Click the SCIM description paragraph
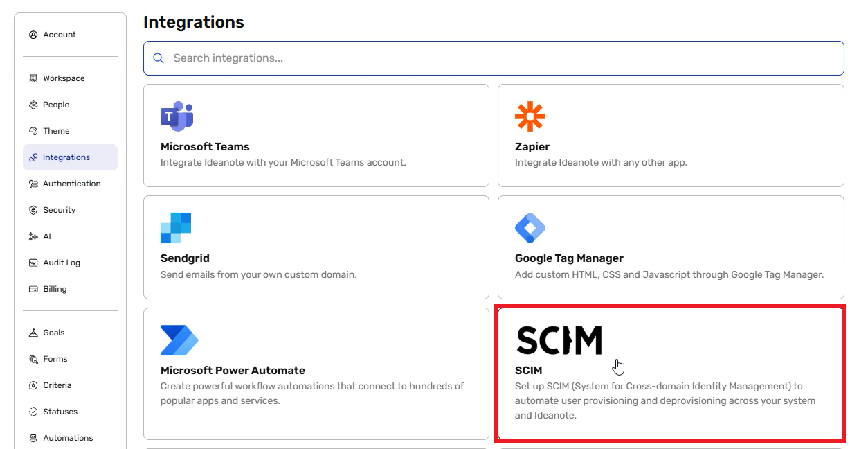 (x=665, y=401)
